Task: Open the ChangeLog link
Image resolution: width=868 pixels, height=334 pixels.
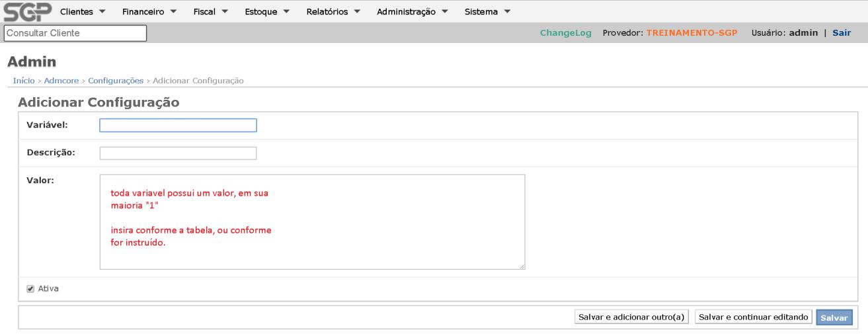Action: click(x=565, y=33)
